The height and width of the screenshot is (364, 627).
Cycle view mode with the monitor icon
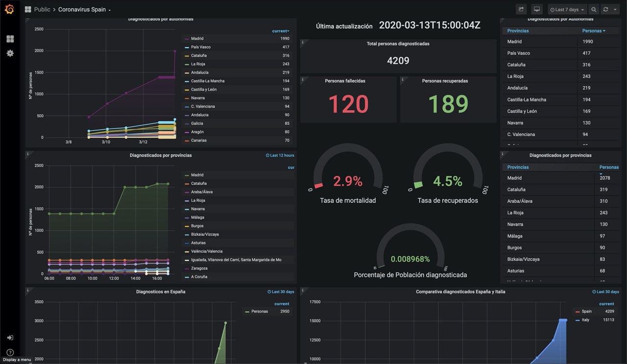point(537,9)
